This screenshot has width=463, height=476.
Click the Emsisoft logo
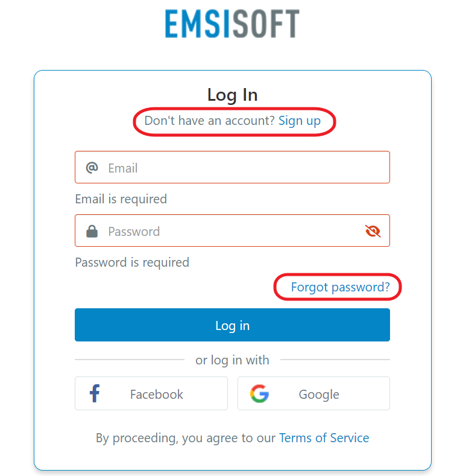(232, 24)
